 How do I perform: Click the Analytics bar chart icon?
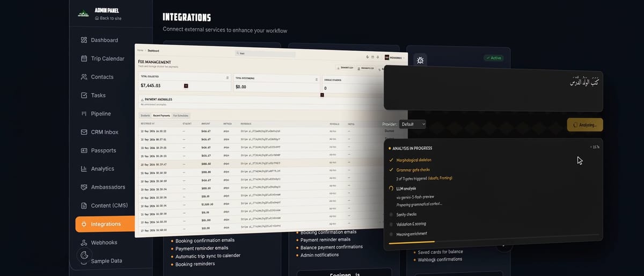(84, 169)
